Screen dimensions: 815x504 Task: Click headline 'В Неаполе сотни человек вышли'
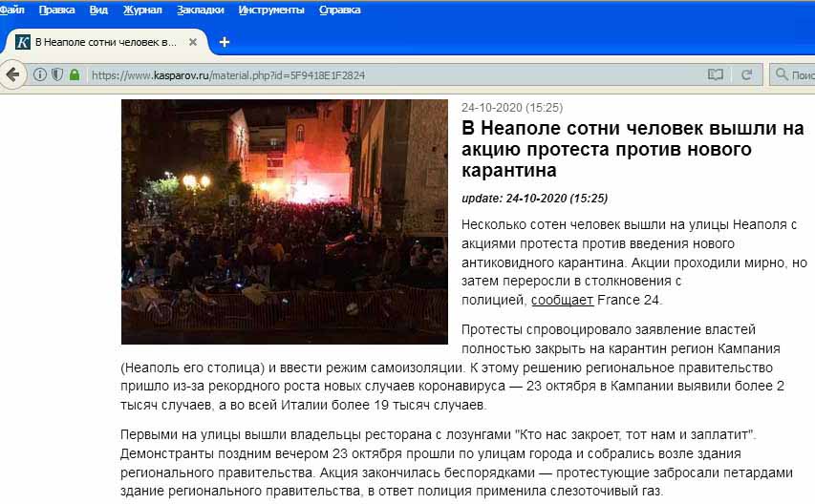633,149
